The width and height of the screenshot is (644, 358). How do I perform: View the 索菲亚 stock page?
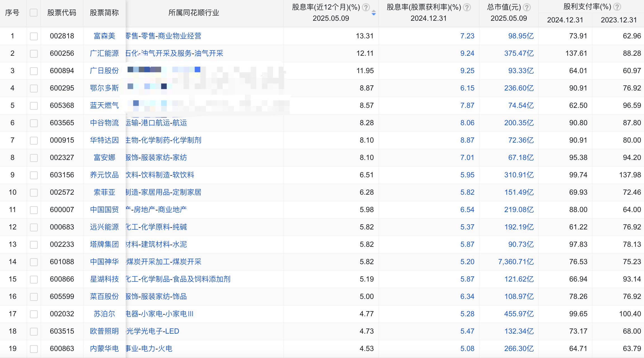[104, 192]
